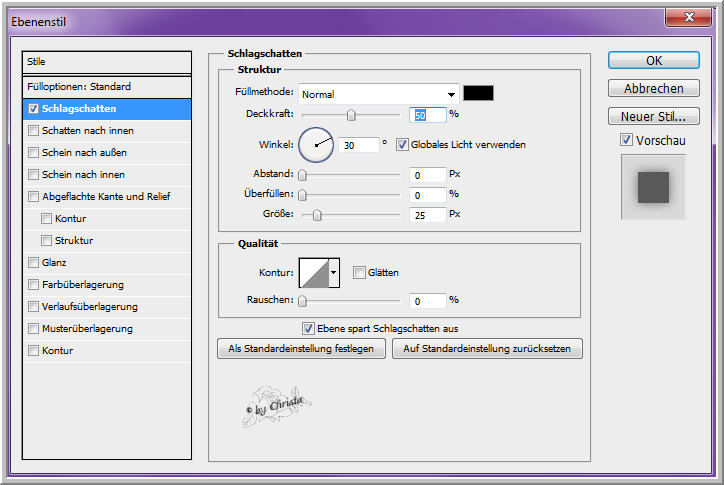Viewport: 724px width, 485px height.
Task: Select Fülloptionen: Standard entry
Action: coord(107,87)
